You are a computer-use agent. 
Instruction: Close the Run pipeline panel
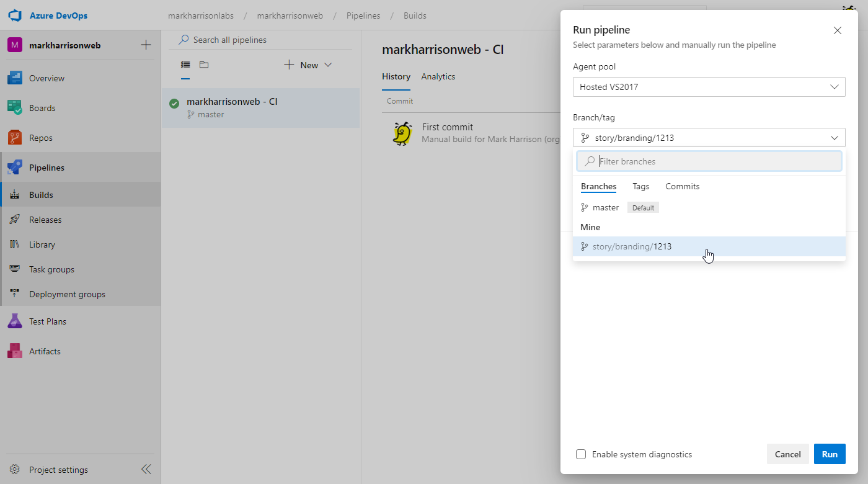pyautogui.click(x=837, y=30)
